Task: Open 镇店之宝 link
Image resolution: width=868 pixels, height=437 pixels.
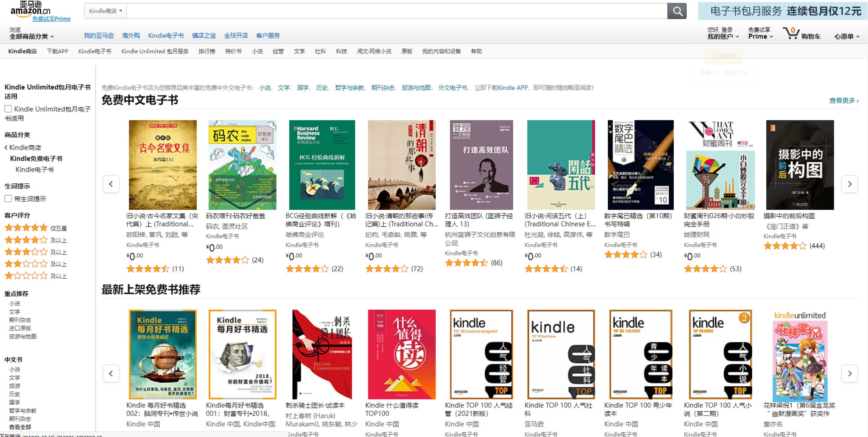Action: [204, 35]
